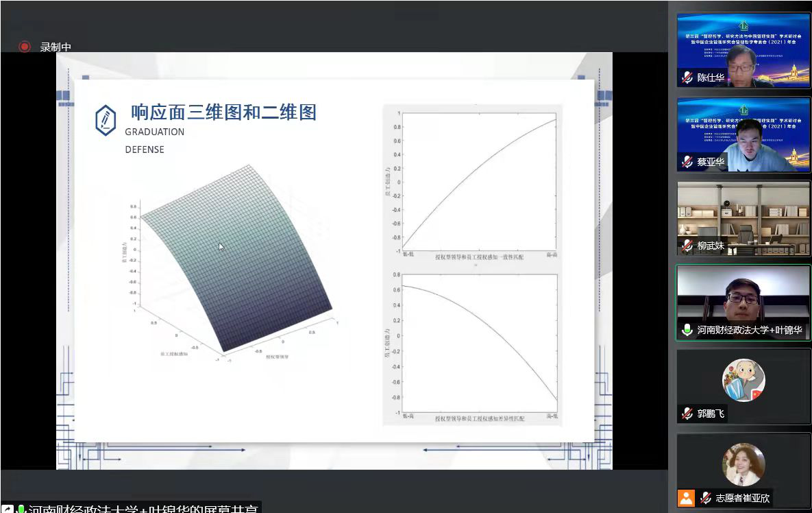Click the muted microphone icon beside 柳武妹
Image resolution: width=812 pixels, height=513 pixels.
click(687, 246)
